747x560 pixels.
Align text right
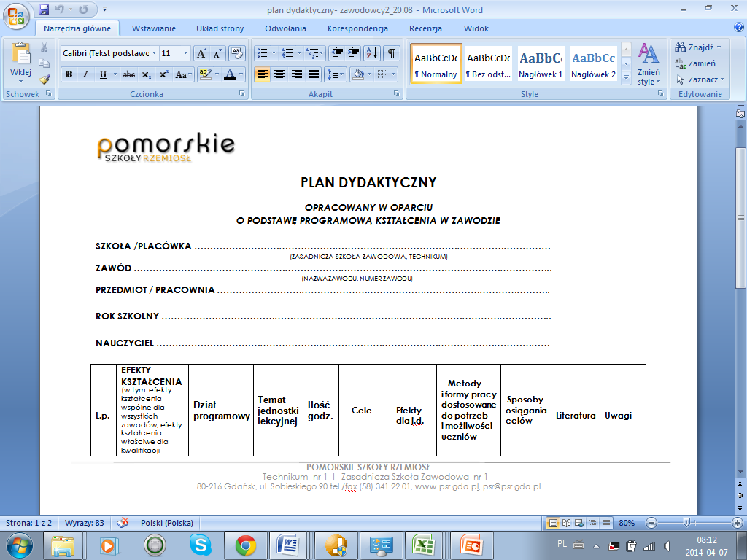point(296,74)
